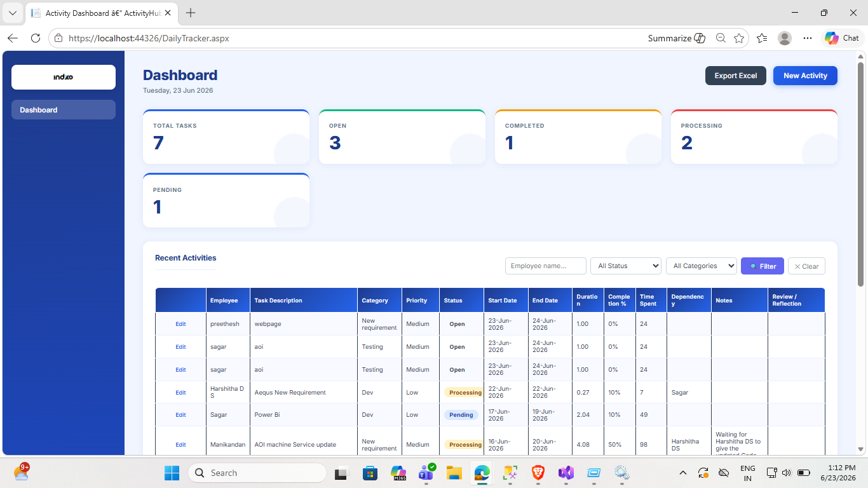This screenshot has width=868, height=488.
Task: Open the browser profile avatar
Action: click(x=785, y=38)
